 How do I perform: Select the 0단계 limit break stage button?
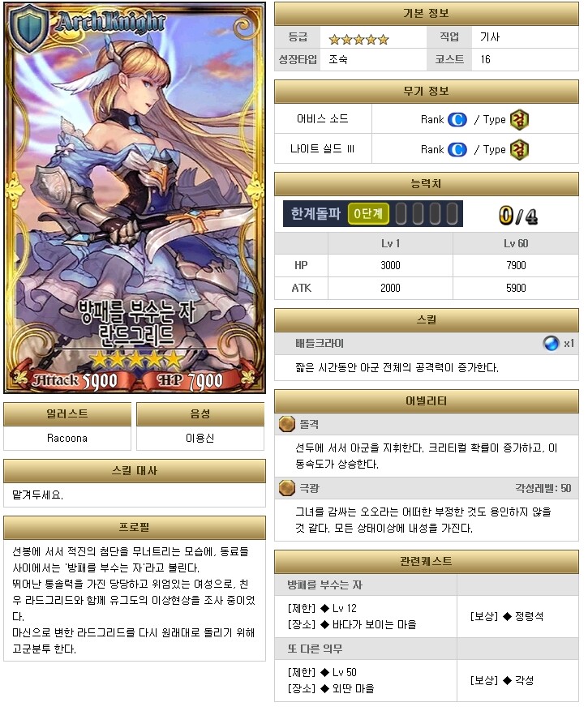(x=368, y=213)
